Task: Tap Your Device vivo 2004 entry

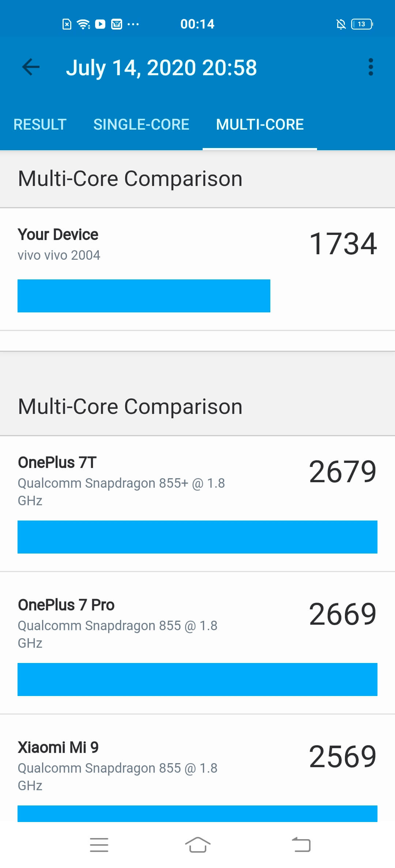Action: point(197,269)
